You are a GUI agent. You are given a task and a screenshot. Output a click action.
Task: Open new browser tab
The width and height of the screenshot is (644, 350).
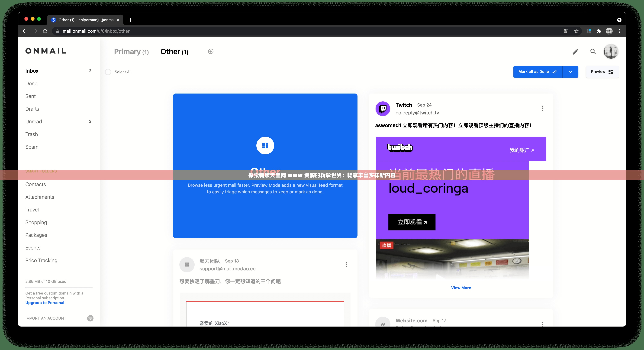(x=130, y=20)
